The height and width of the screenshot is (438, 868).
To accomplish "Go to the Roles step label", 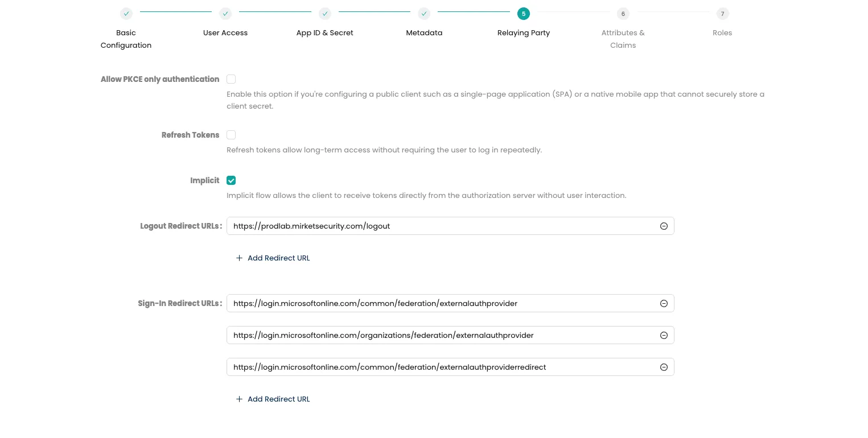I will (722, 33).
